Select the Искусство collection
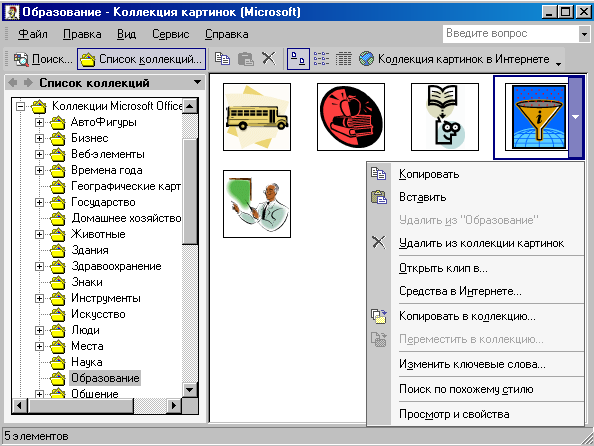Viewport: 594px width, 446px height. coord(98,314)
